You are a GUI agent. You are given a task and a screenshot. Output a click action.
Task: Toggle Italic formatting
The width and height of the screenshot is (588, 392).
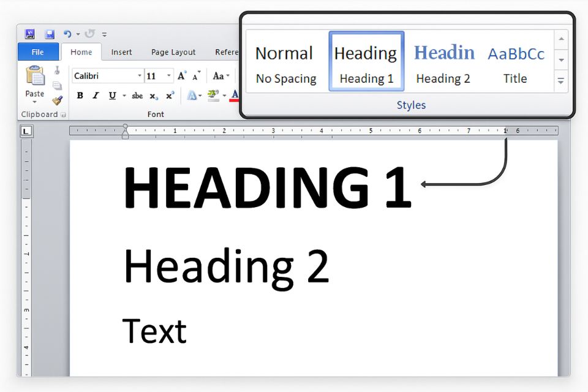point(95,96)
